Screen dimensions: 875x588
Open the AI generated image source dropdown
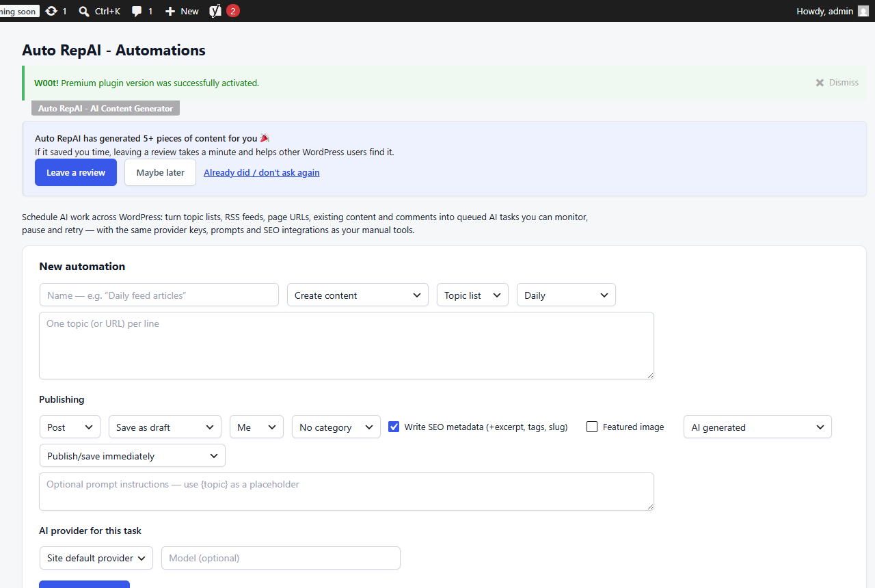(757, 427)
